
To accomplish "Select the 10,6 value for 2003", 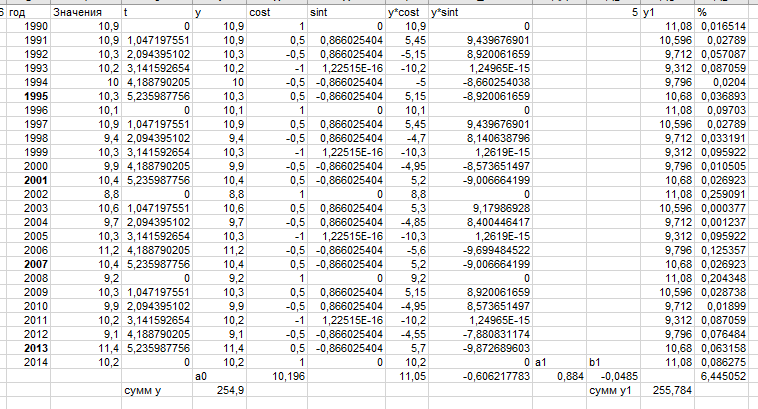I will pyautogui.click(x=86, y=208).
